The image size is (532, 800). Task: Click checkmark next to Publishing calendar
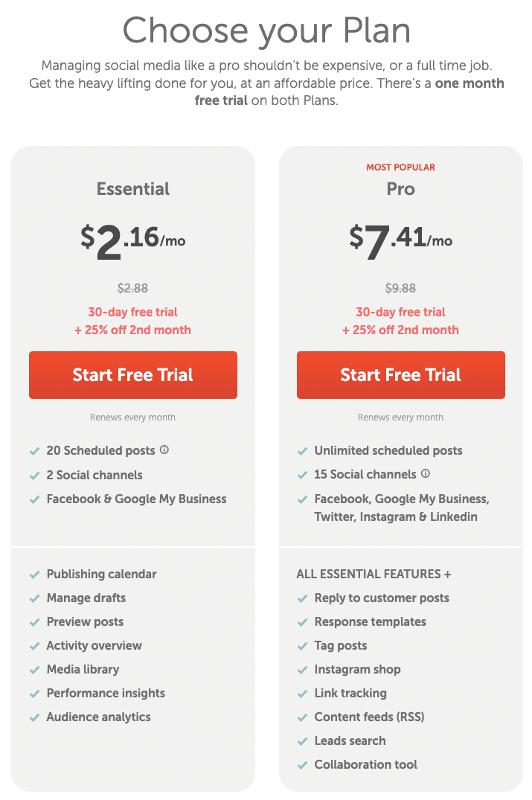click(35, 575)
